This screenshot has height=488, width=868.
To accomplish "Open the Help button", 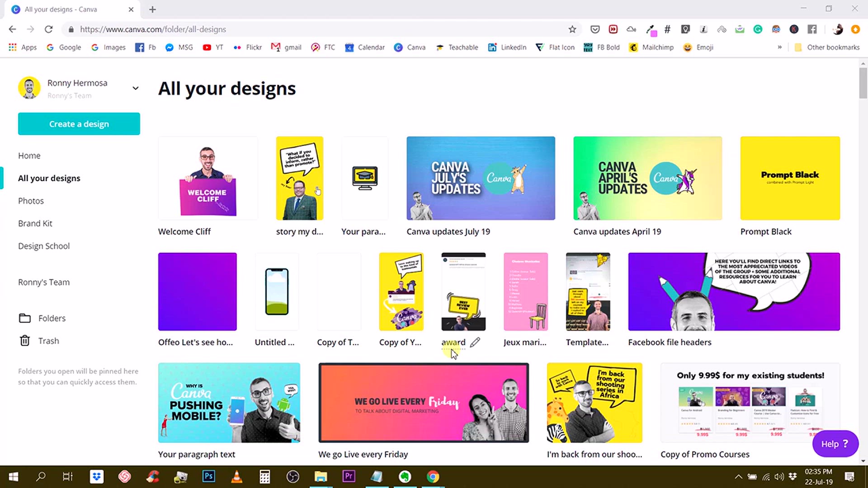I will pos(835,444).
